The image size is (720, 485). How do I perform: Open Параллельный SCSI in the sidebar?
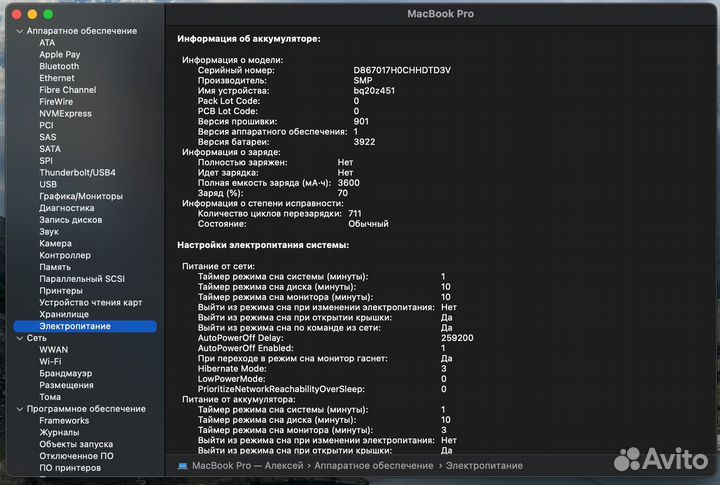pos(82,279)
